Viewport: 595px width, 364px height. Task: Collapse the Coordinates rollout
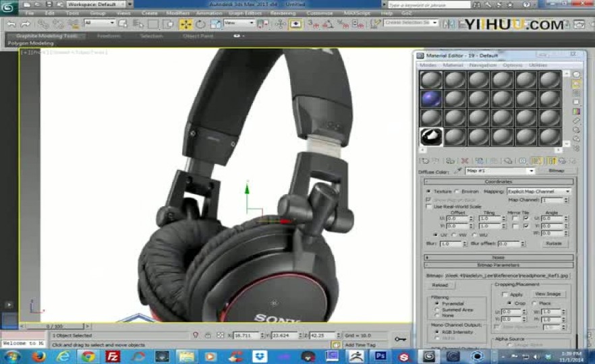tap(499, 182)
